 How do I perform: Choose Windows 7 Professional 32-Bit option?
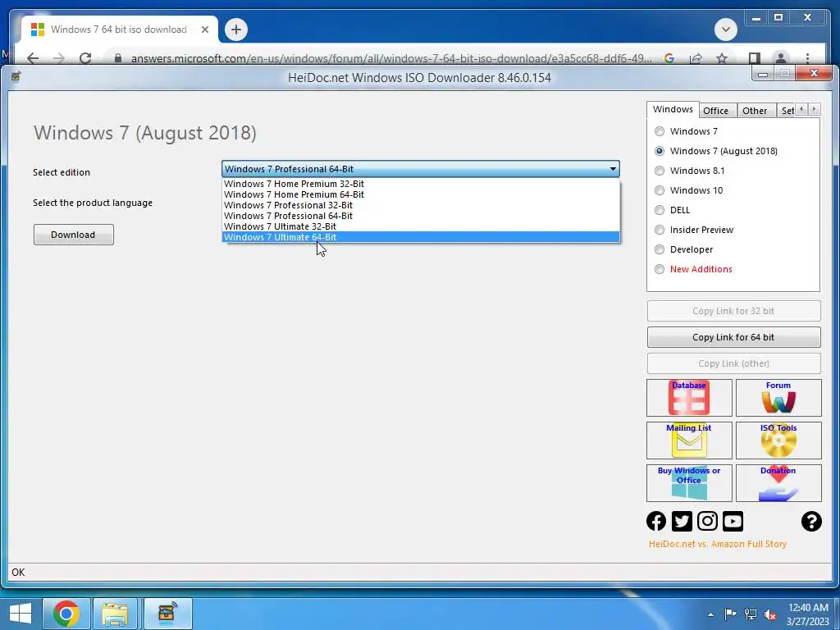pos(421,205)
